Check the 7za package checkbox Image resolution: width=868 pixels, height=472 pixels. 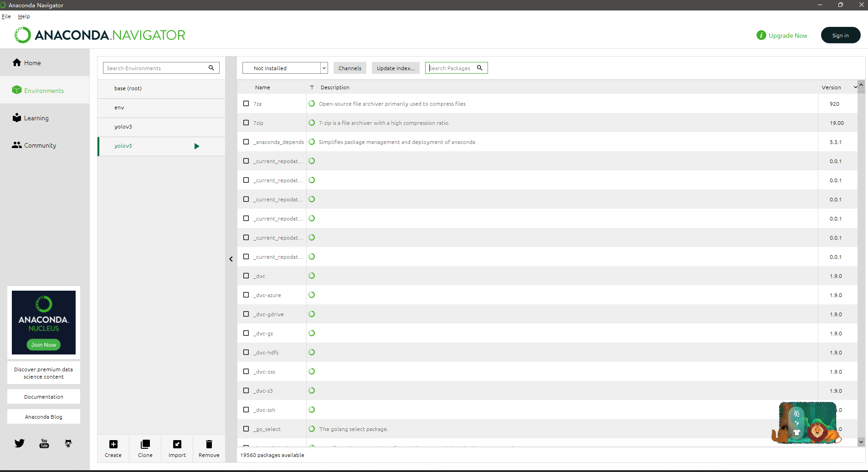click(x=246, y=104)
